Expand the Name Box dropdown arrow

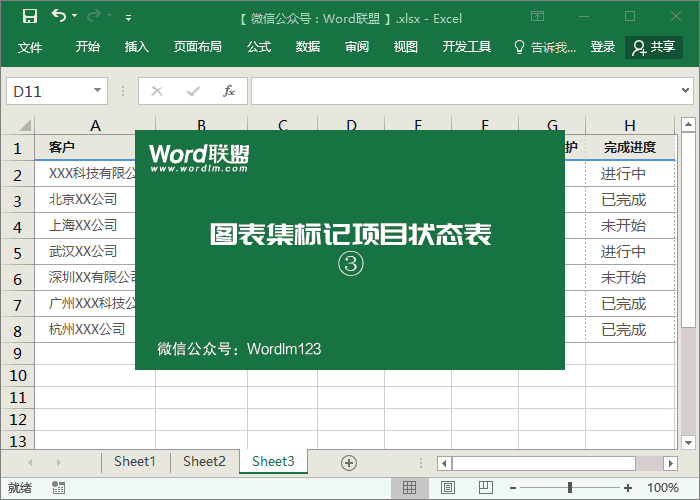pyautogui.click(x=97, y=90)
